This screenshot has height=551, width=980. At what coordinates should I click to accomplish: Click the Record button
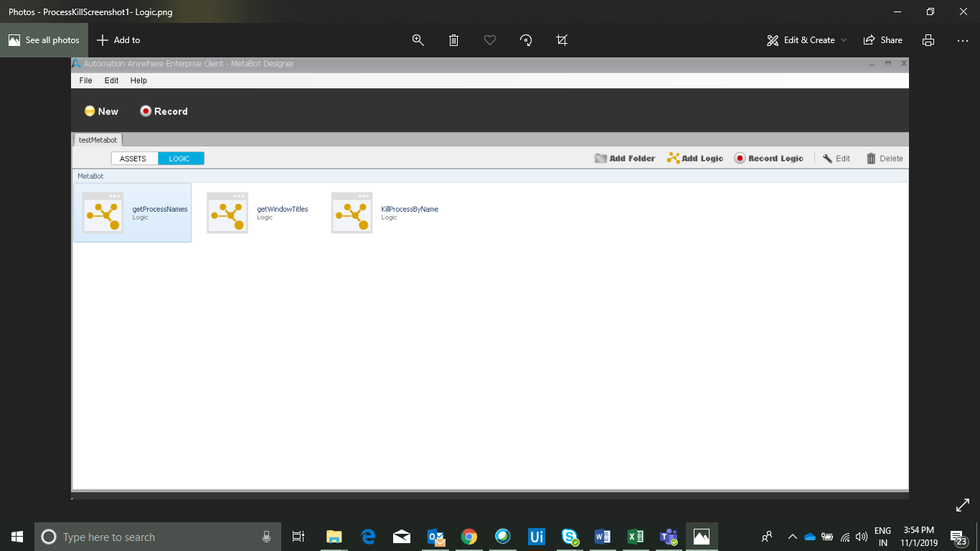pos(164,111)
